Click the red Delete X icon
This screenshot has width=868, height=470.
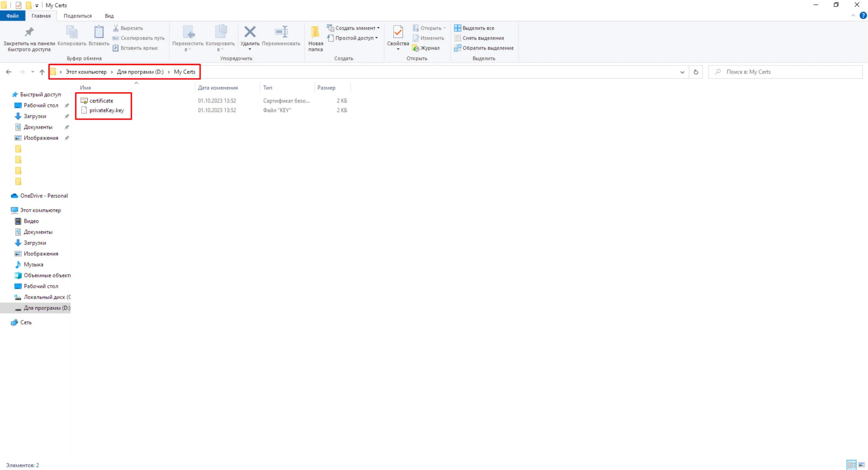tap(250, 32)
